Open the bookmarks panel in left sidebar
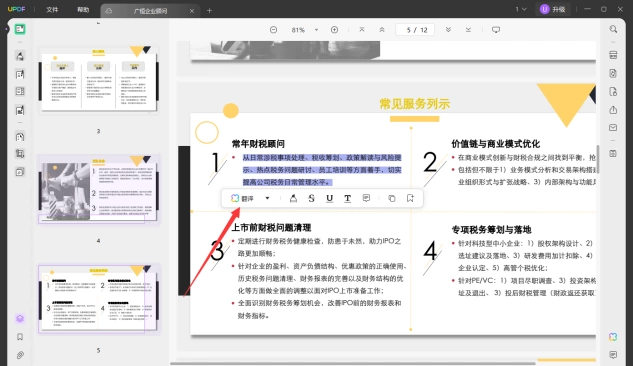The image size is (633, 366). [20, 337]
